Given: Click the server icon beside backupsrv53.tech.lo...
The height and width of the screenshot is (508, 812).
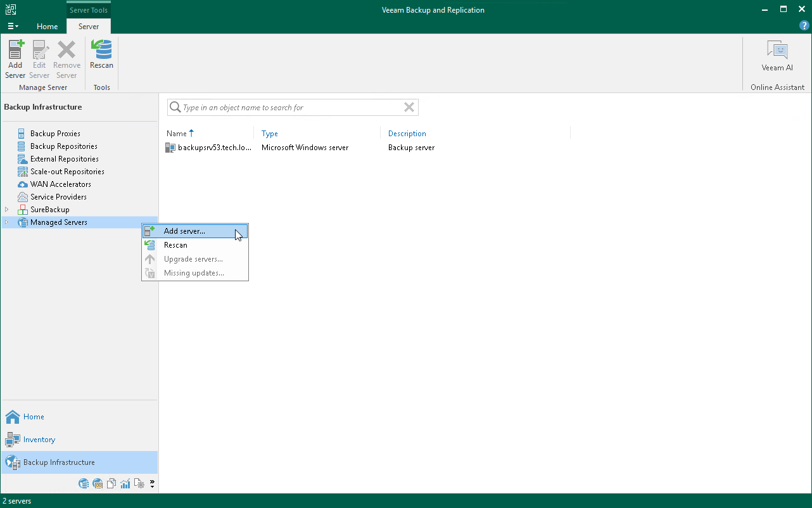Looking at the screenshot, I should coord(170,148).
